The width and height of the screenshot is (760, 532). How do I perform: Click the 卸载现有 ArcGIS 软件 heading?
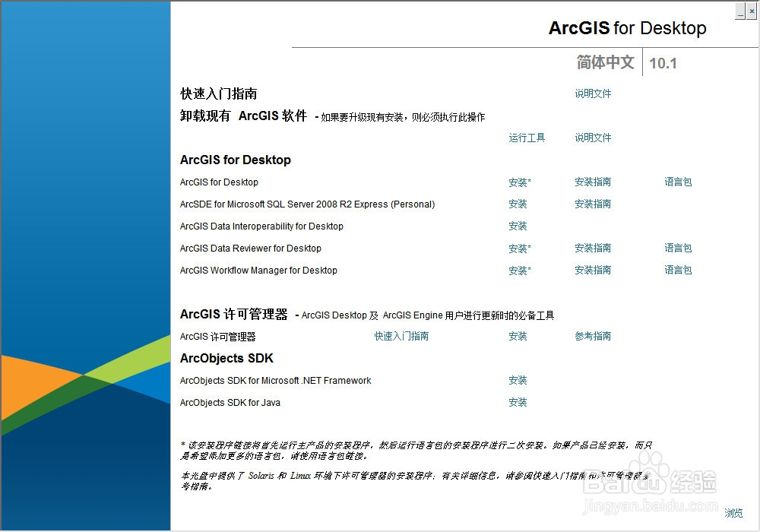243,116
